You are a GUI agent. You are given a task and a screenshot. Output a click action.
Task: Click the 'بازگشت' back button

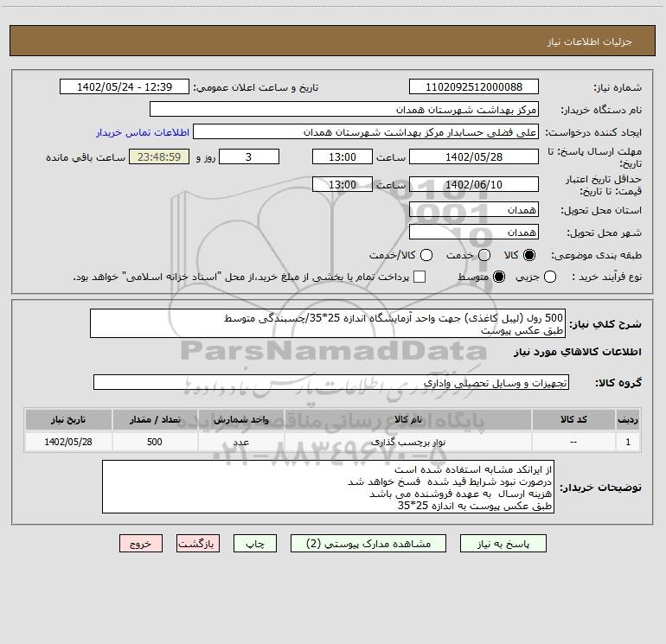pos(198,544)
